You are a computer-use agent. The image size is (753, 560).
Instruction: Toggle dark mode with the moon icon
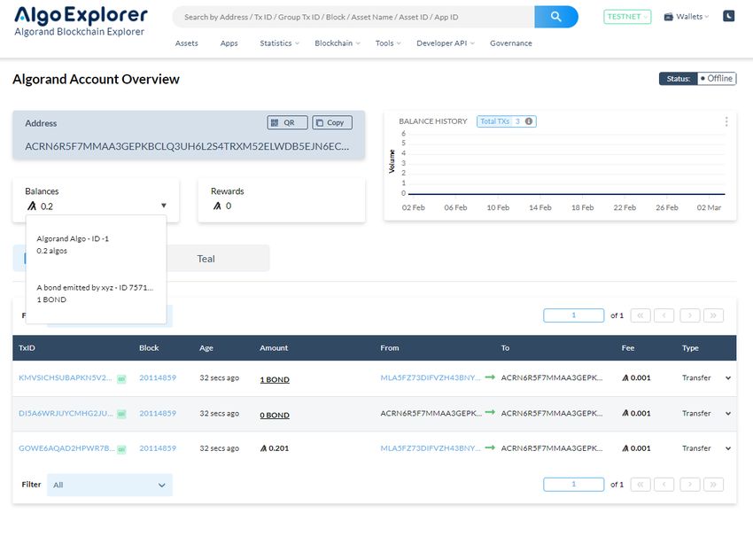pos(728,16)
